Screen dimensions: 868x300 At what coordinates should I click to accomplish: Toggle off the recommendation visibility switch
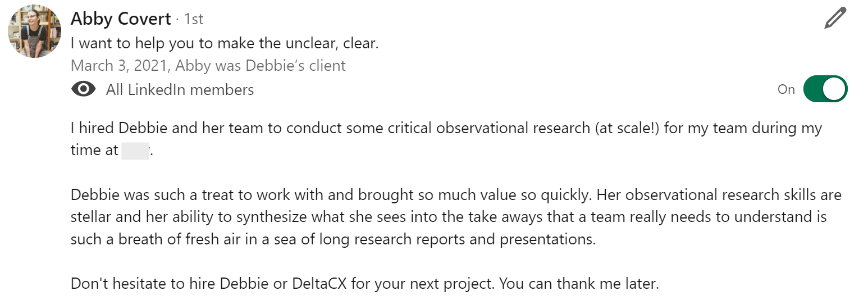pos(825,89)
